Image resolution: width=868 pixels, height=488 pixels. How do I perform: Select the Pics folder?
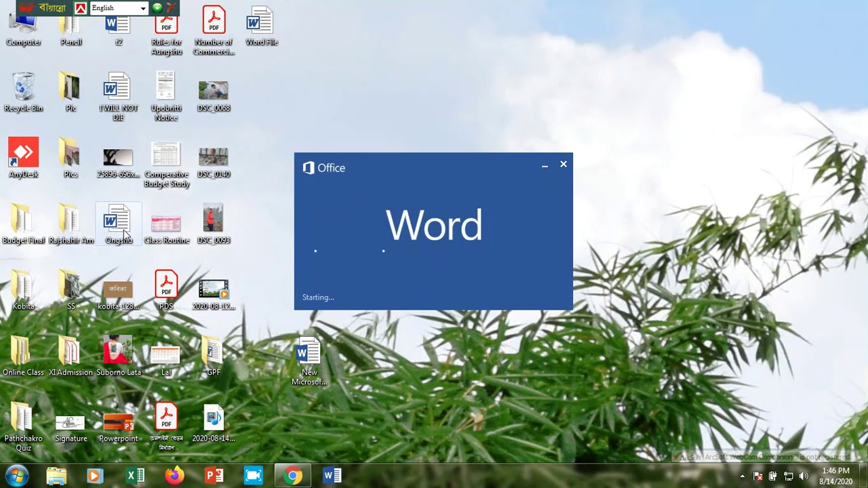71,157
